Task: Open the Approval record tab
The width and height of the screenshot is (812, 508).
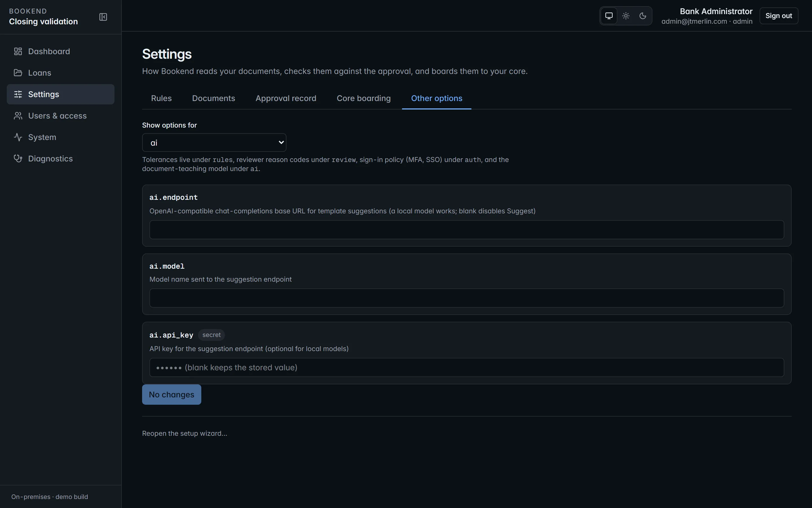Action: [286, 98]
